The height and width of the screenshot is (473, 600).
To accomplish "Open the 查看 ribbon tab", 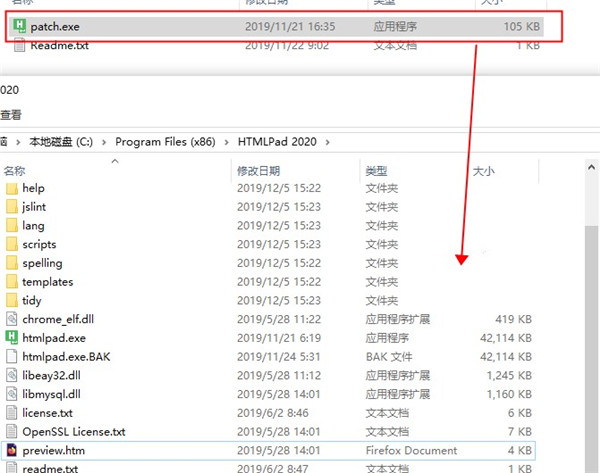I will coord(11,114).
